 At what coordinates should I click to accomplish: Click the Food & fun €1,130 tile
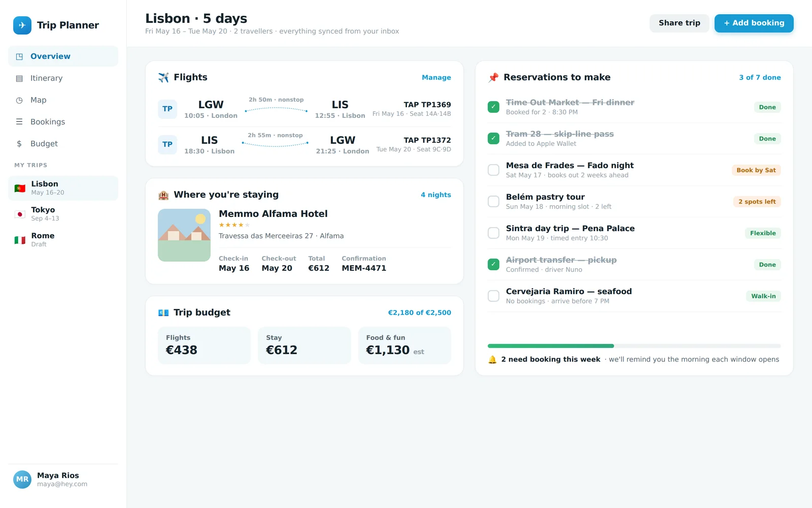(404, 345)
